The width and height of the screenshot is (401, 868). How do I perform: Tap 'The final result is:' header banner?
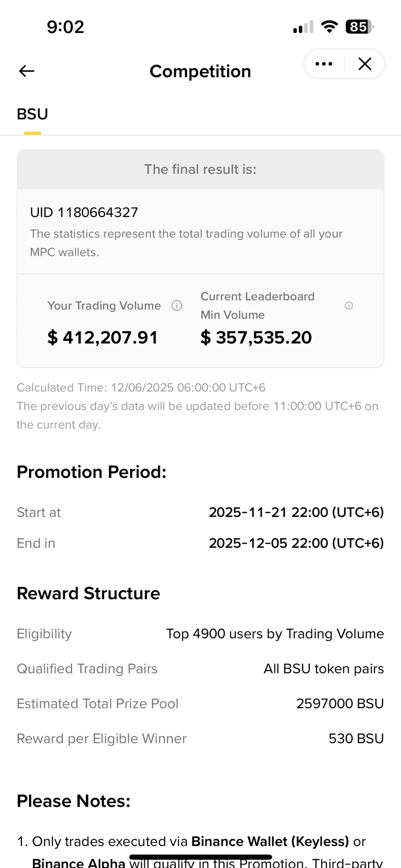pyautogui.click(x=200, y=170)
